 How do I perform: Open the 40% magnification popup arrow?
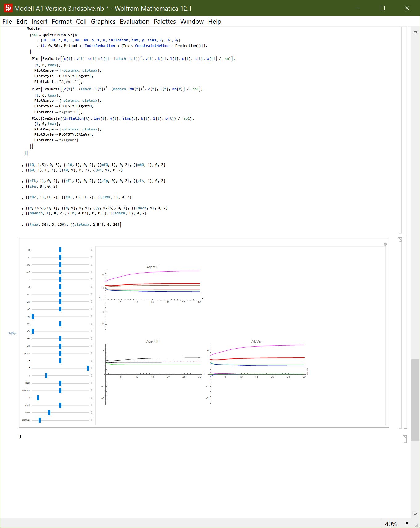pos(407,523)
